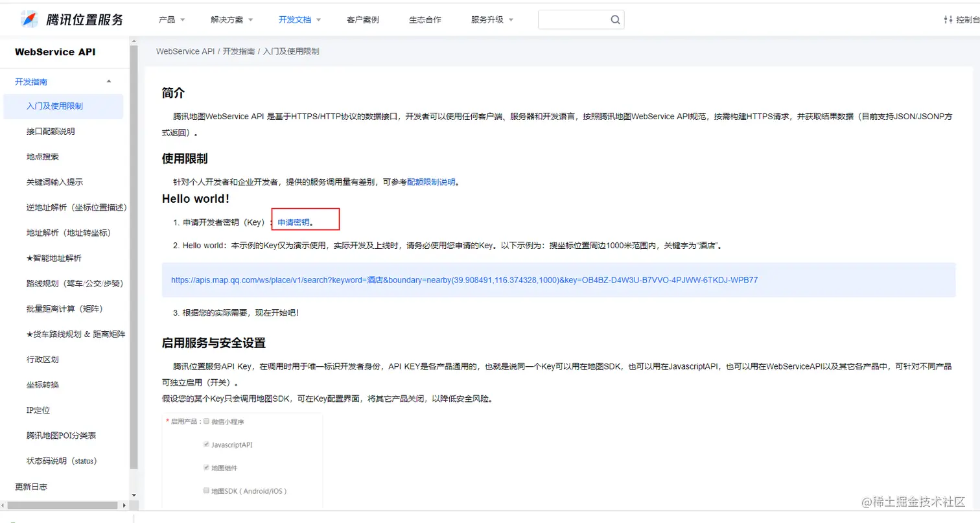The image size is (980, 523).
Task: Click the 简介 heading
Action: [174, 93]
